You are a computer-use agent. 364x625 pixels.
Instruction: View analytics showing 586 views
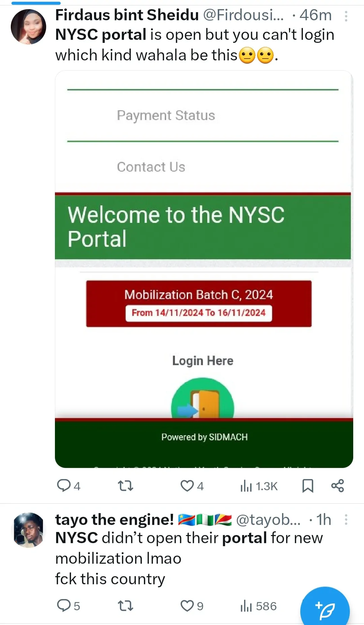coord(259,606)
